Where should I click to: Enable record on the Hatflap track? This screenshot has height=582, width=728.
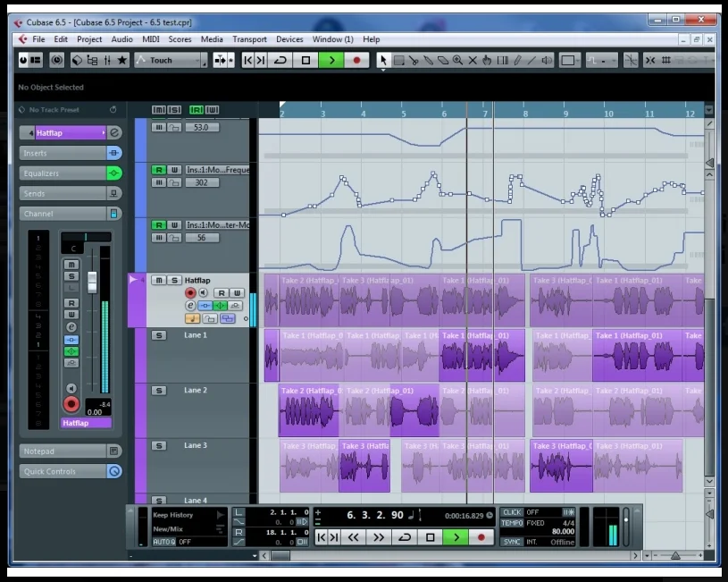(x=190, y=293)
